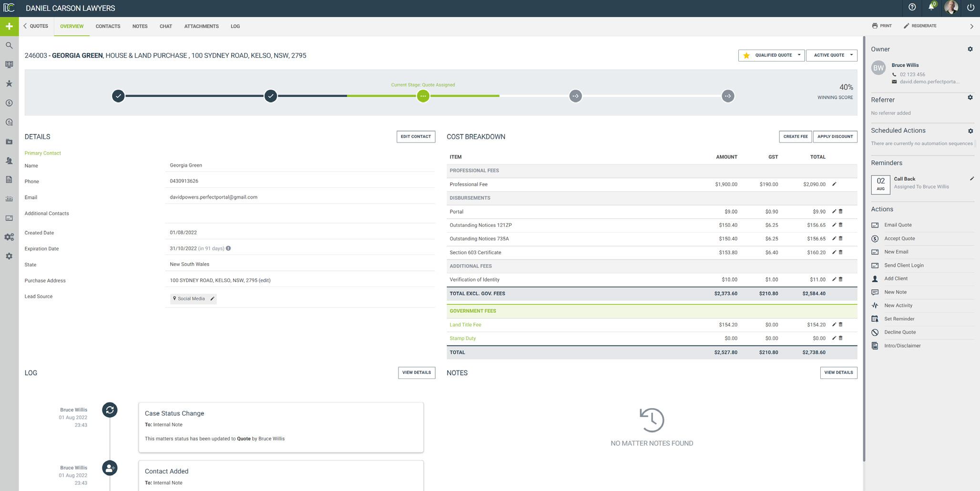The image size is (980, 491).
Task: Click the purchase address edit link
Action: pyautogui.click(x=265, y=280)
